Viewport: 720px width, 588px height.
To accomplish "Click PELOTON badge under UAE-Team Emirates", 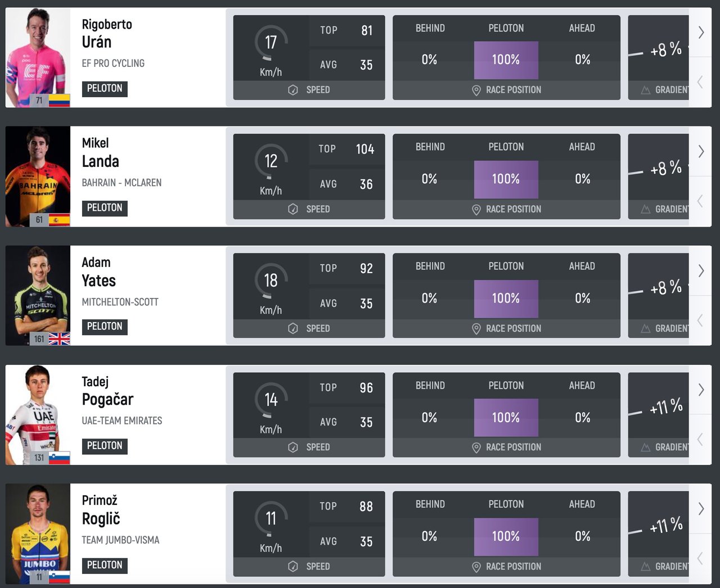I will [x=105, y=446].
